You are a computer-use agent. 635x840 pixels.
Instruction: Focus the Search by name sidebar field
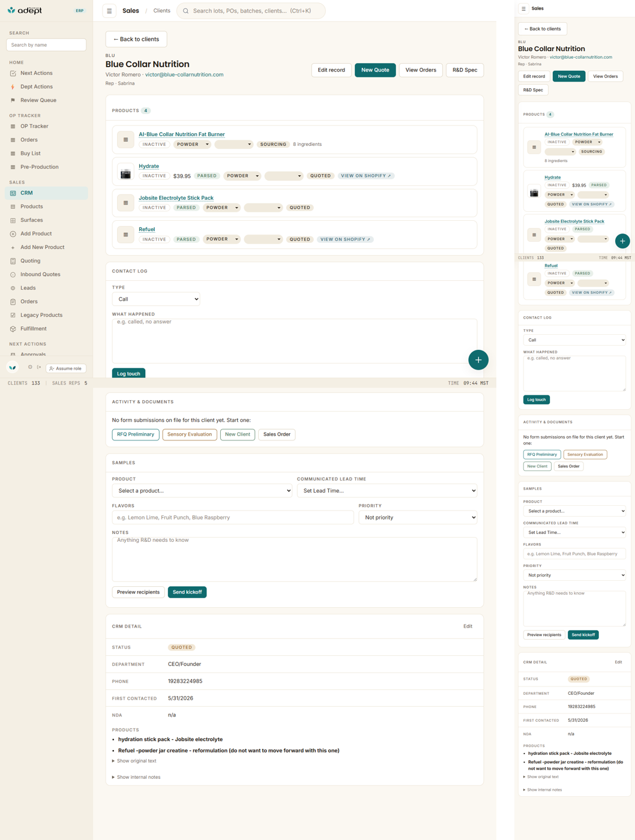click(x=46, y=45)
